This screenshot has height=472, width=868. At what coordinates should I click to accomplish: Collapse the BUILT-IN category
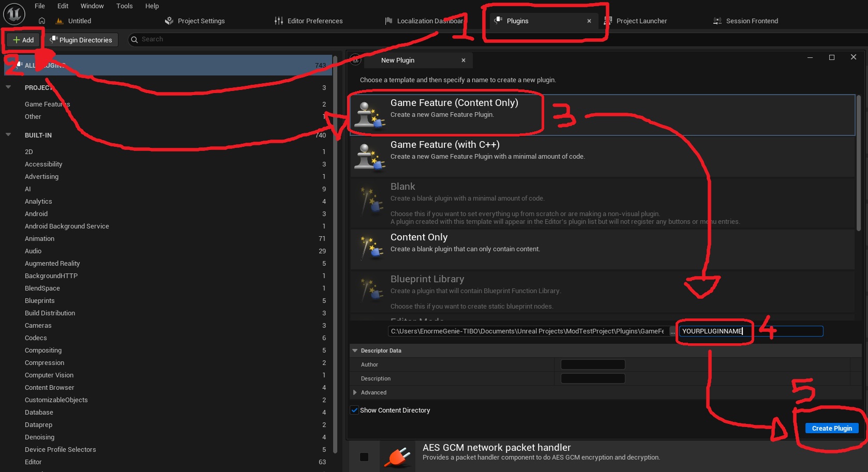tap(8, 135)
